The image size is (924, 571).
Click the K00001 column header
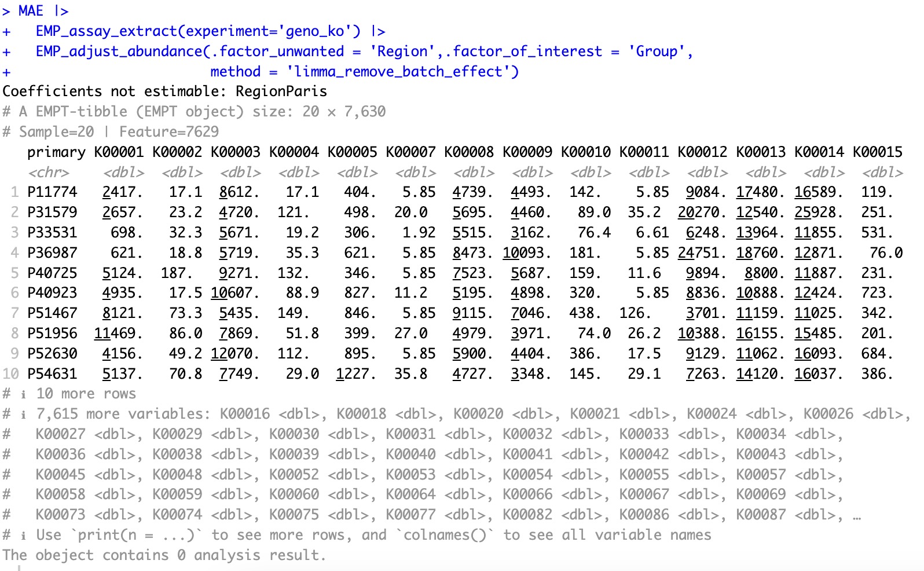click(119, 152)
